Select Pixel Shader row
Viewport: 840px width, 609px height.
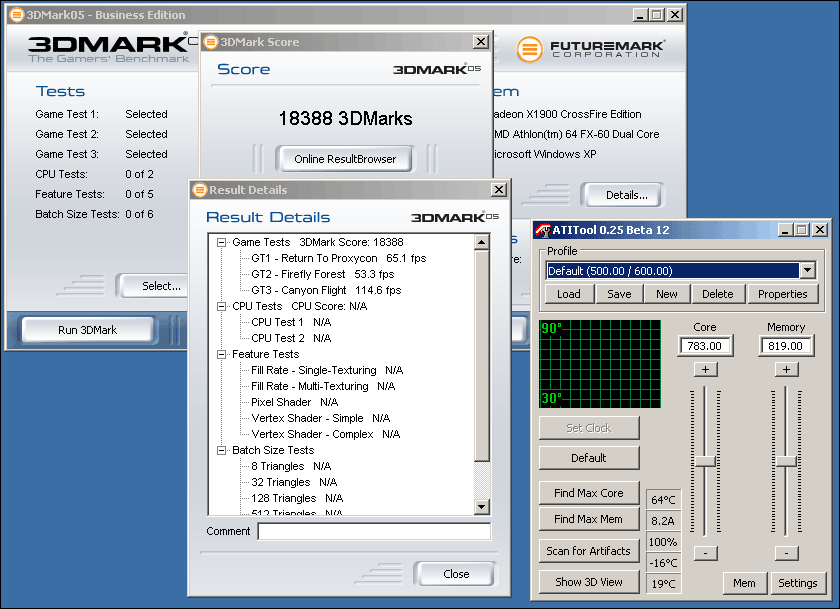tap(295, 403)
